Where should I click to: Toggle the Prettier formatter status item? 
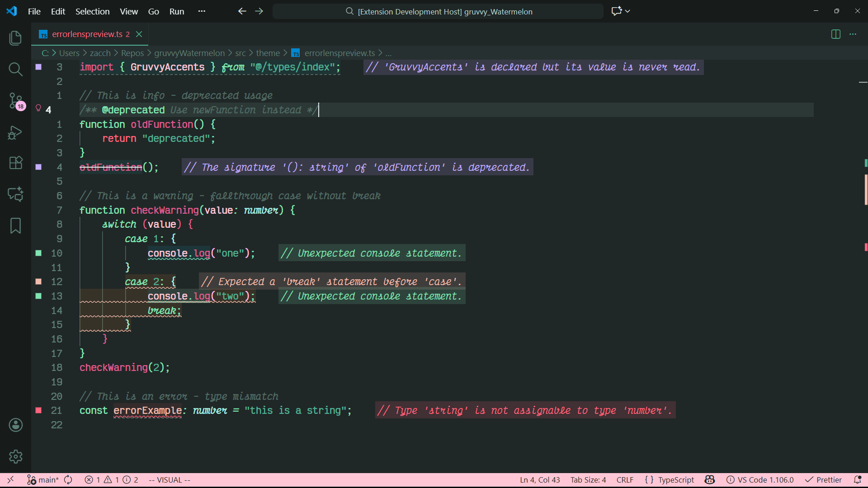point(824,480)
